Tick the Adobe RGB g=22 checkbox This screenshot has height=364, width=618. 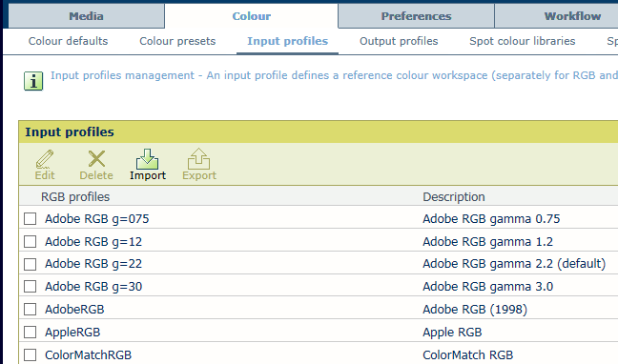point(30,264)
